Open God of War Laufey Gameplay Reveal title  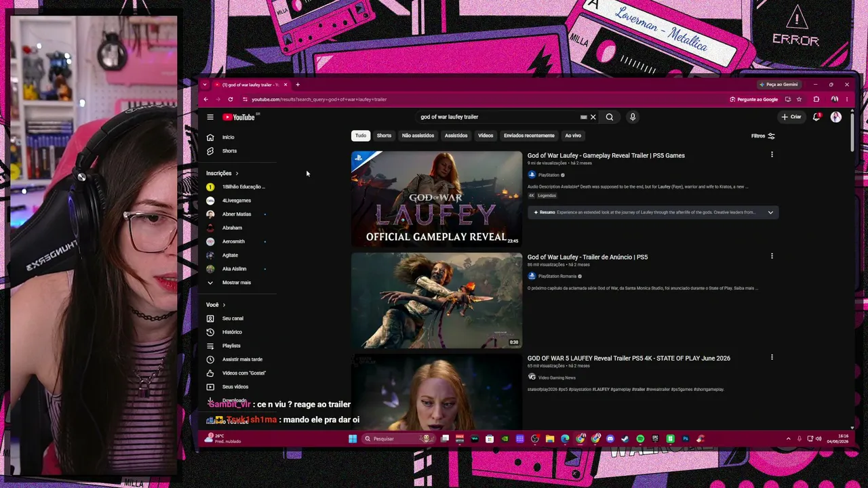(x=606, y=156)
